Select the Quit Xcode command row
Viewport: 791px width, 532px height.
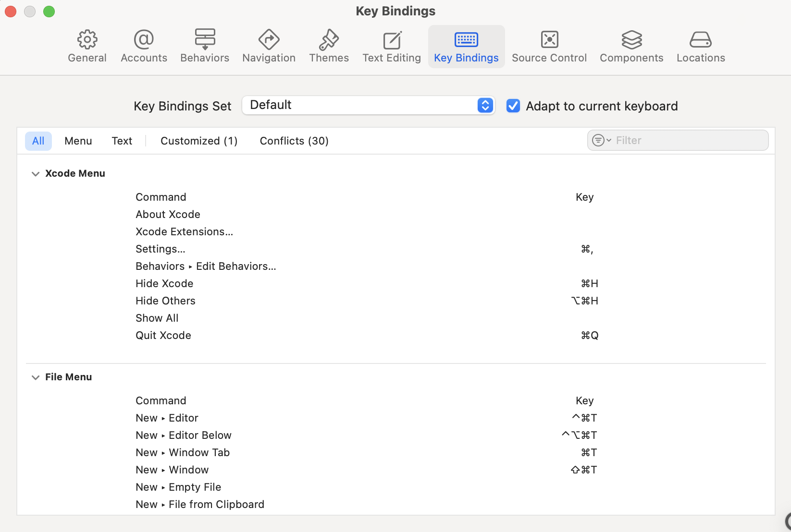click(163, 335)
